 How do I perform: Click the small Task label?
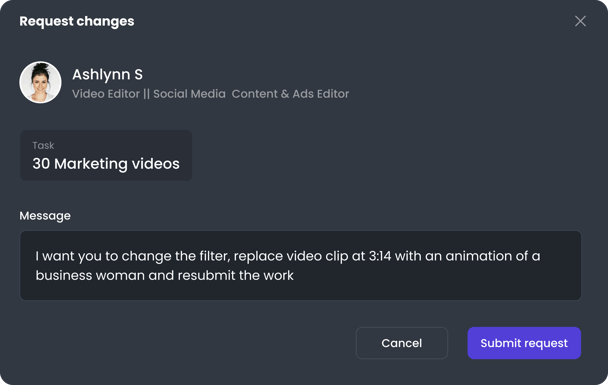pos(43,145)
